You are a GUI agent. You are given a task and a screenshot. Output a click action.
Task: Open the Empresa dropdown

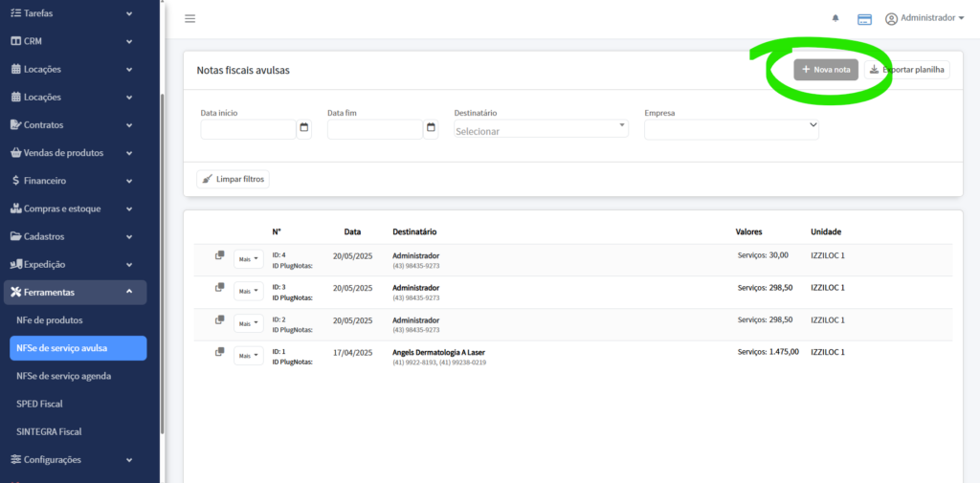pyautogui.click(x=731, y=128)
